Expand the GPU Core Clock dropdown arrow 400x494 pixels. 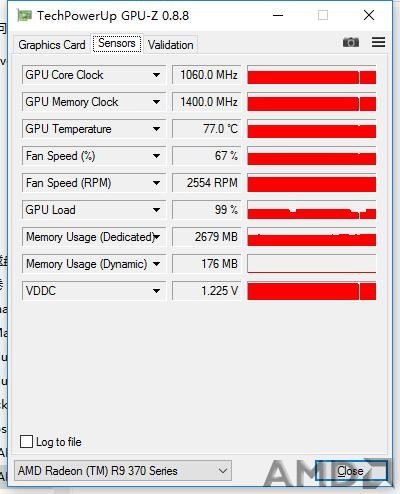pyautogui.click(x=156, y=75)
